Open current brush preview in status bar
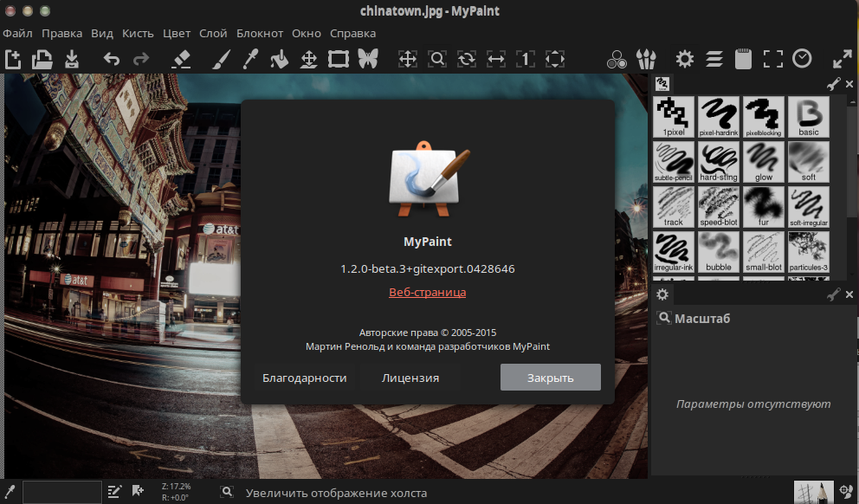The image size is (859, 504). pos(814,492)
